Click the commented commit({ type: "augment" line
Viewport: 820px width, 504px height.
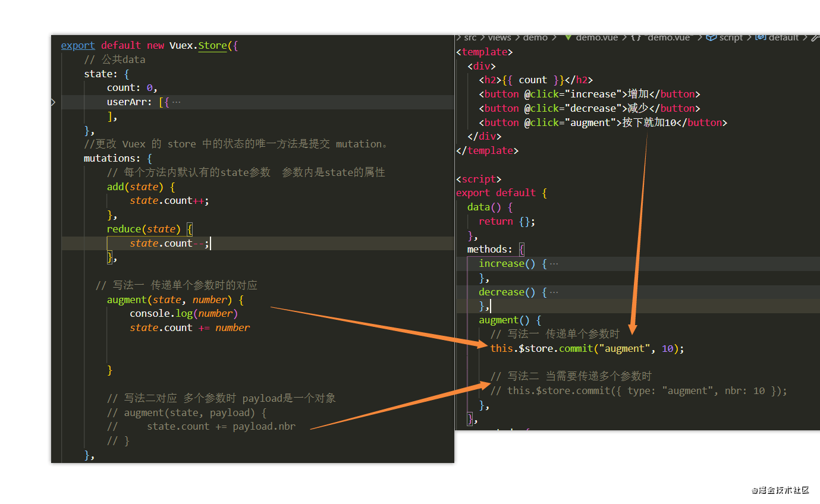(639, 391)
